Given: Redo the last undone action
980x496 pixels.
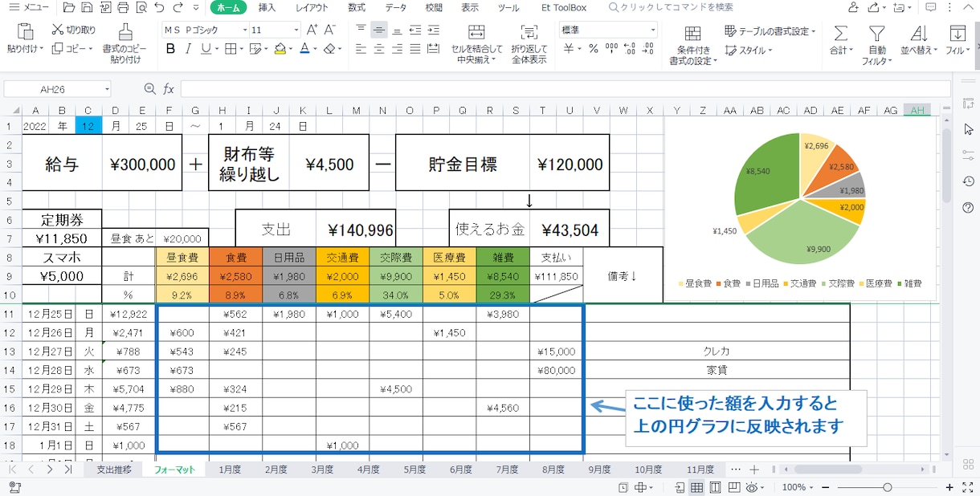Looking at the screenshot, I should [178, 8].
